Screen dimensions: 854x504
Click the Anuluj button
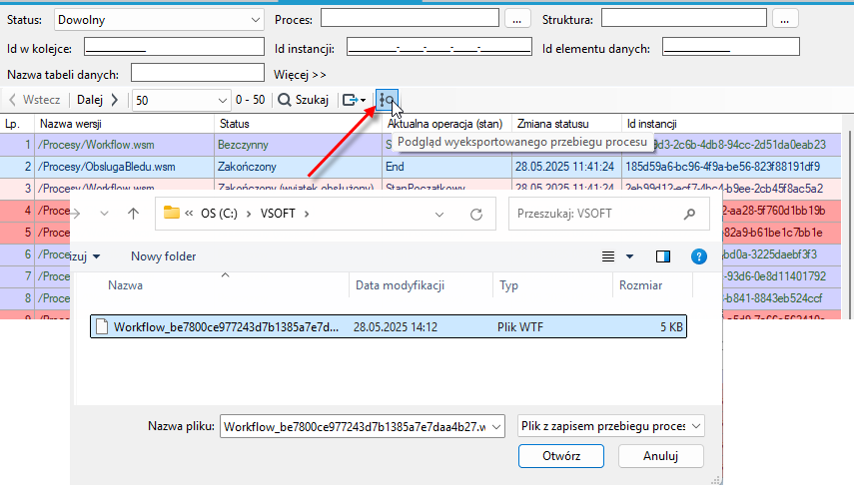[660, 456]
